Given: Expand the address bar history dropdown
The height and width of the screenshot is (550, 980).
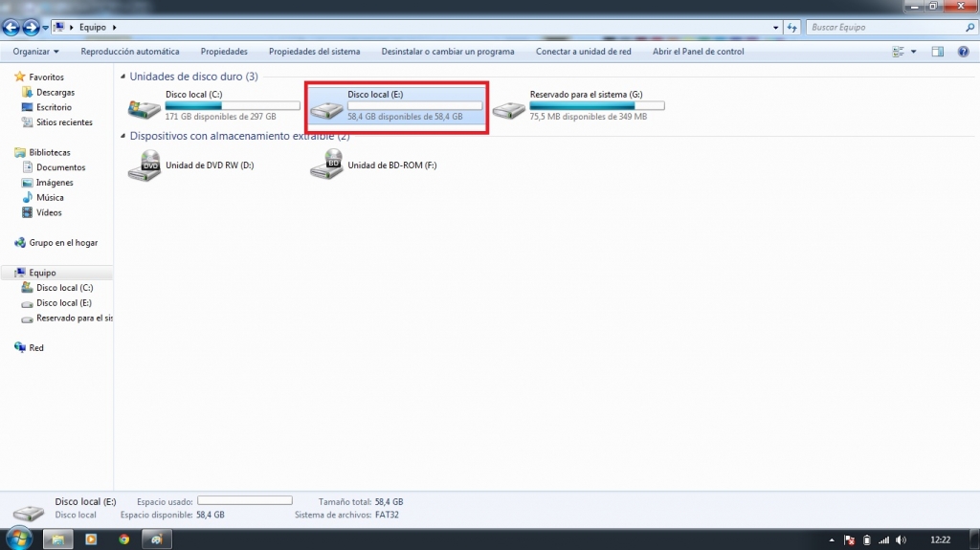Looking at the screenshot, I should coord(777,28).
